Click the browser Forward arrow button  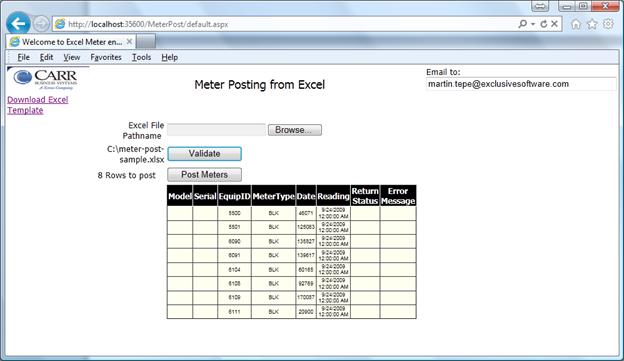coord(41,24)
